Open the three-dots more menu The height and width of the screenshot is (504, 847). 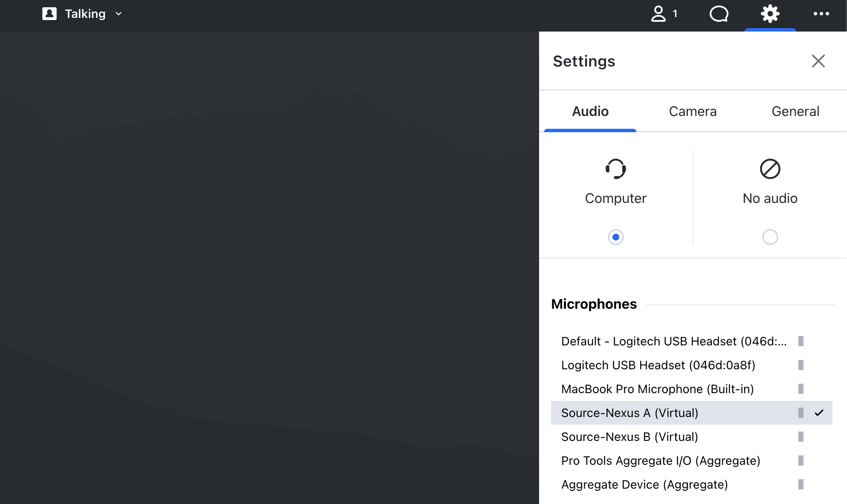pos(821,14)
